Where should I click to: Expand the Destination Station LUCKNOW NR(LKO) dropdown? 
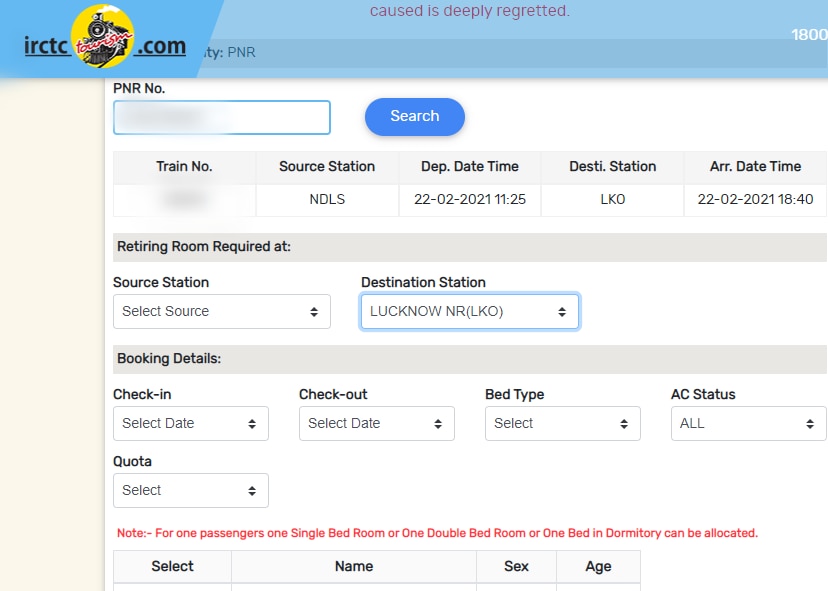[x=469, y=311]
